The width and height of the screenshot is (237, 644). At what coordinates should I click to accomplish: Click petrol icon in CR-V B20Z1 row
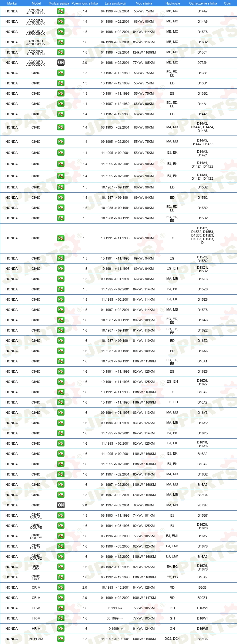coord(61,598)
